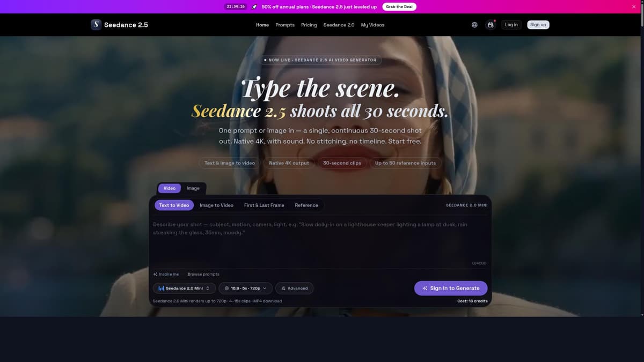This screenshot has height=362, width=644.
Task: Click the Now Live Seedance 2.5 badge
Action: point(320,60)
